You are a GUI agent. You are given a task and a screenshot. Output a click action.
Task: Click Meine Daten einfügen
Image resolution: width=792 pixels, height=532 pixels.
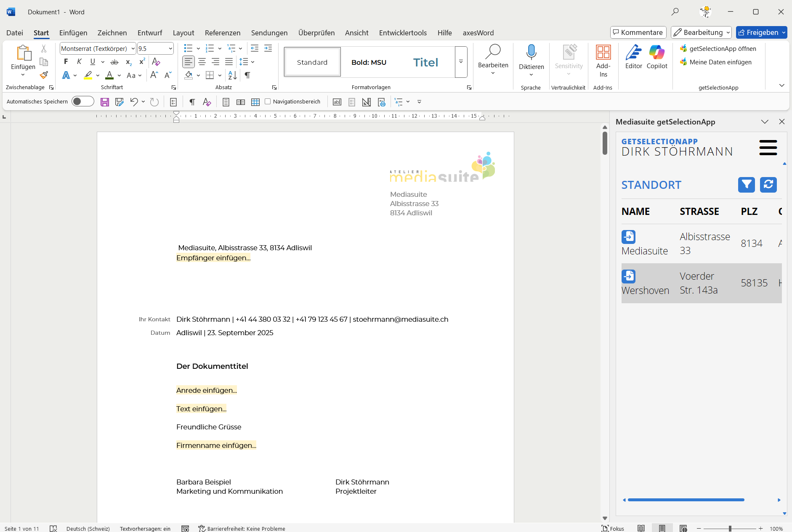(720, 62)
